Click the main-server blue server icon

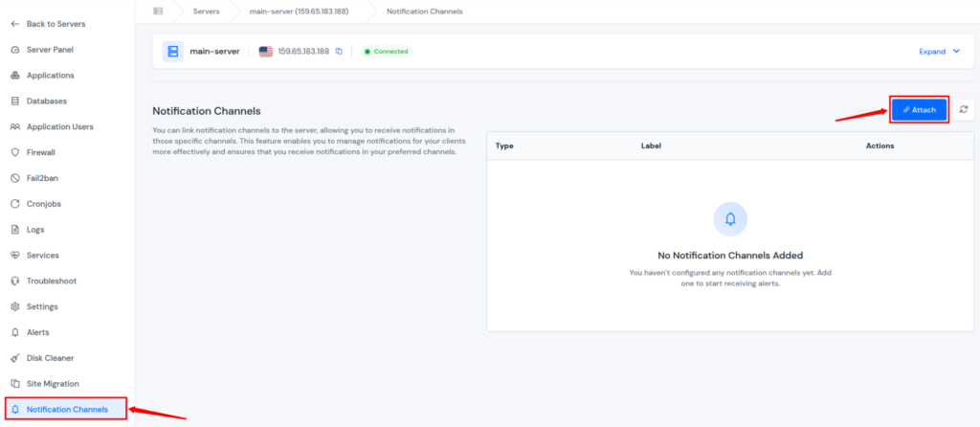[172, 52]
